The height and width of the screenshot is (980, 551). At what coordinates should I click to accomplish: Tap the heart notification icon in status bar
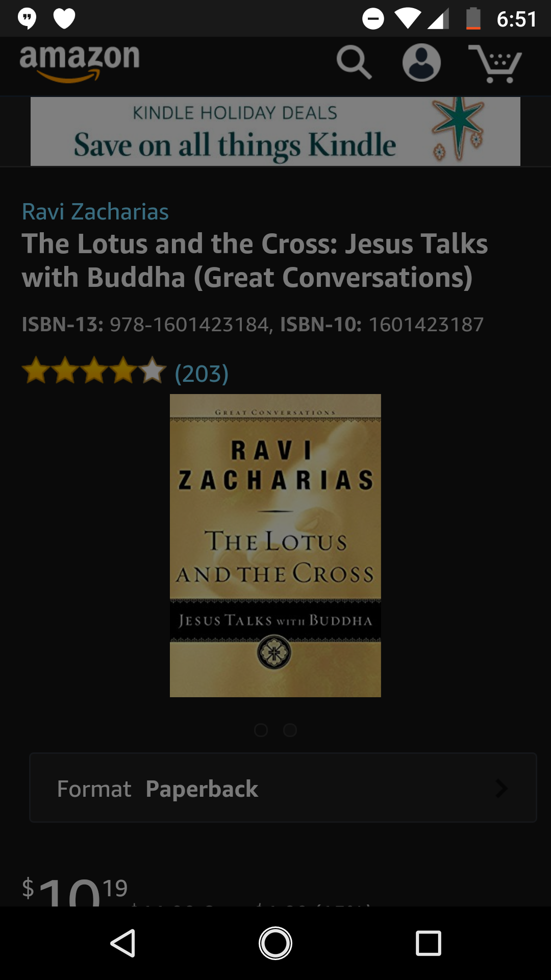(64, 19)
